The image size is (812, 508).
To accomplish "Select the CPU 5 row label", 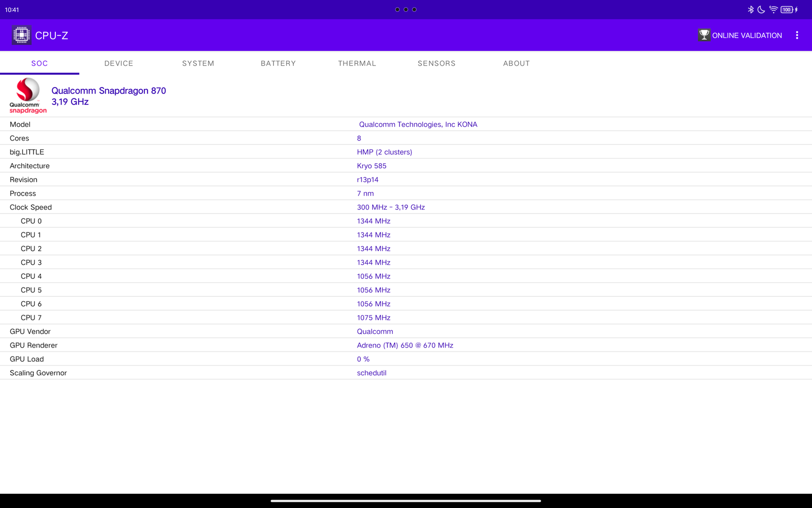I will pos(31,290).
